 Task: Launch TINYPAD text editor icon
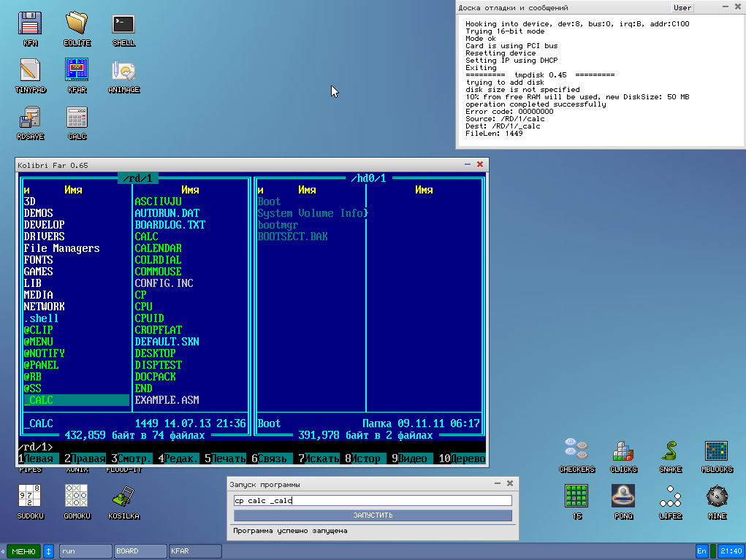click(30, 72)
